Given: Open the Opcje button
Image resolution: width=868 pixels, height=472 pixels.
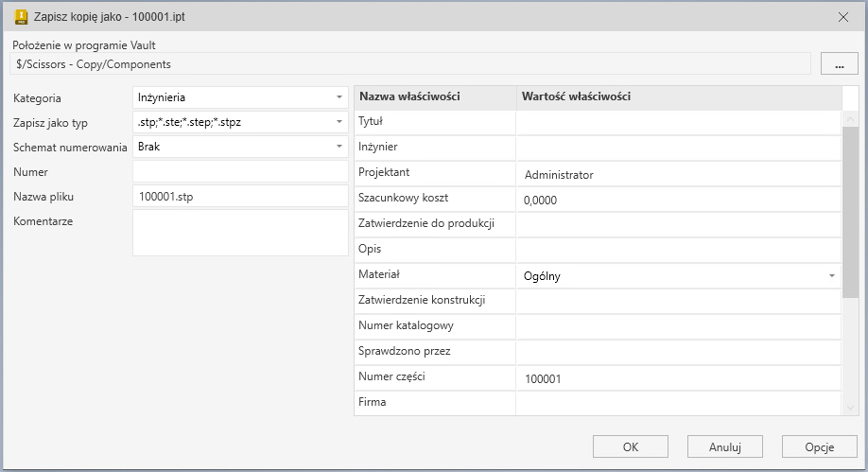Looking at the screenshot, I should tap(819, 446).
